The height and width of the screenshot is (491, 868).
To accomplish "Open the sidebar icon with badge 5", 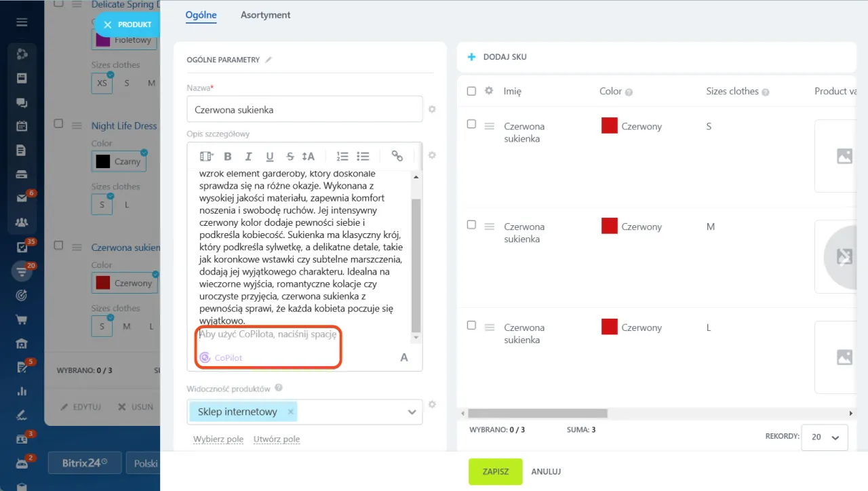I will (22, 368).
